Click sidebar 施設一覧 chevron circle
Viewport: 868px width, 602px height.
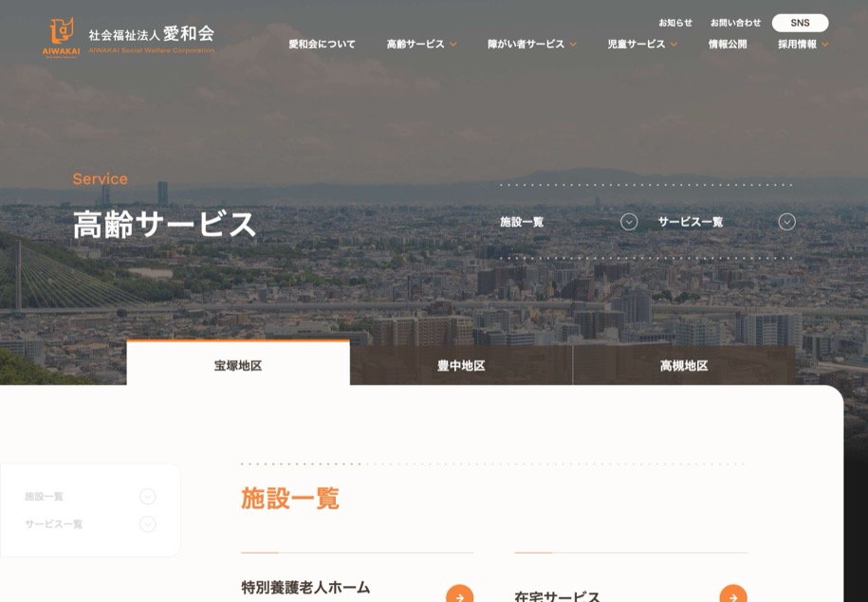(x=148, y=497)
